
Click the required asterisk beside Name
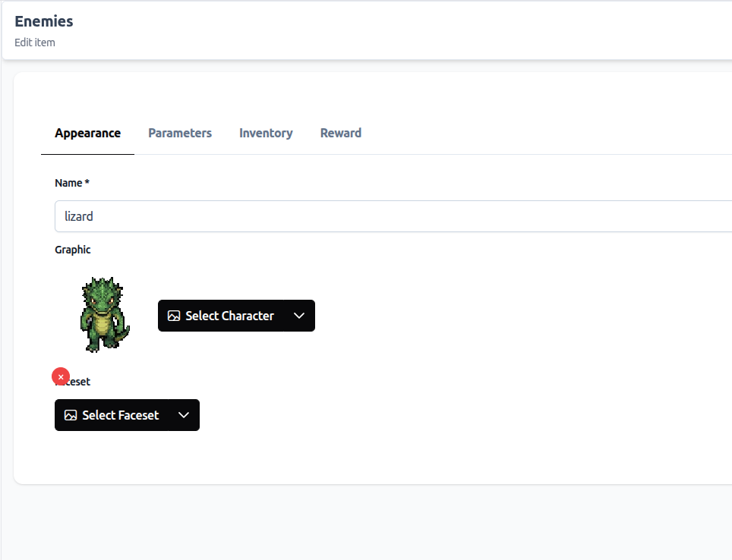(87, 183)
